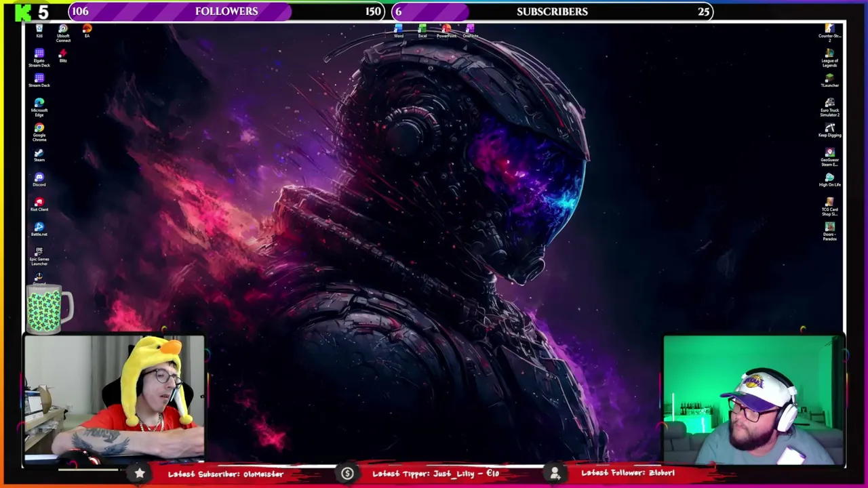Launch the Doors - Paradox shortcut
868x488 pixels.
pos(829,231)
